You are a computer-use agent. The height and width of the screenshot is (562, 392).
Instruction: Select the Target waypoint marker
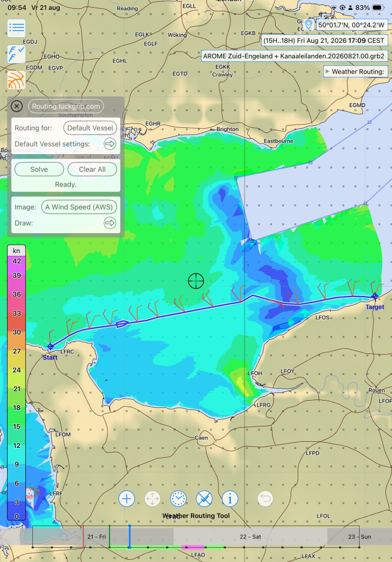pos(375,296)
